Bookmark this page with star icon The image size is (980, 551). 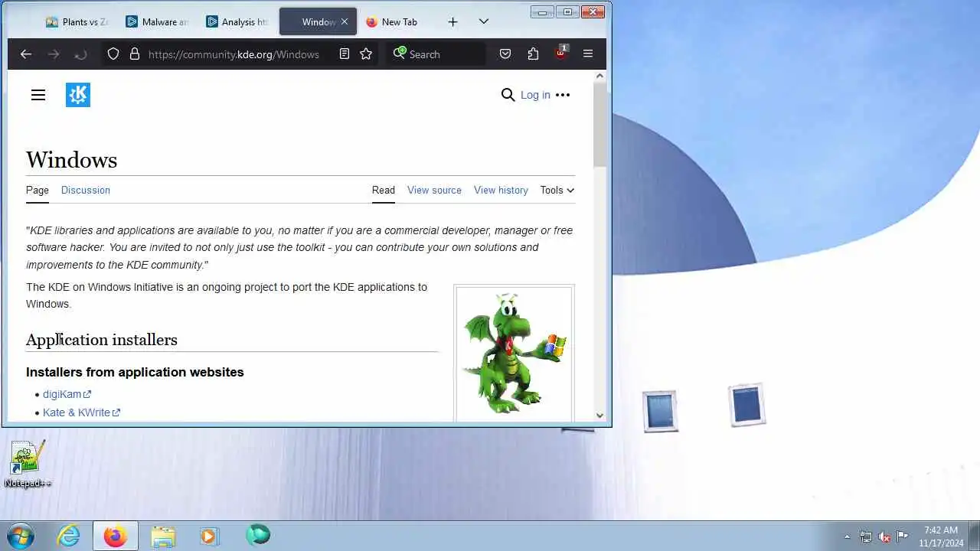(366, 54)
